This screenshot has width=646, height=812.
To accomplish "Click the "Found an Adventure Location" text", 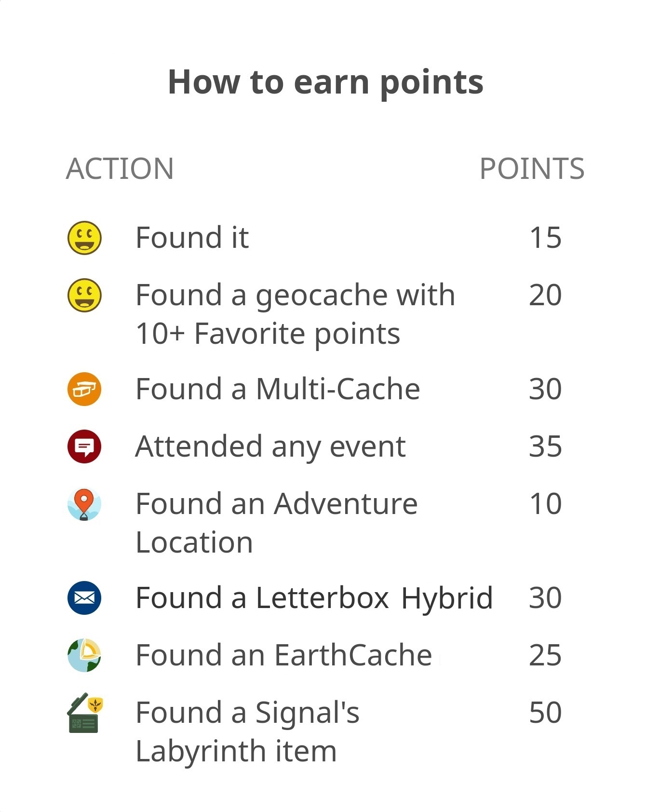I will pos(276,523).
